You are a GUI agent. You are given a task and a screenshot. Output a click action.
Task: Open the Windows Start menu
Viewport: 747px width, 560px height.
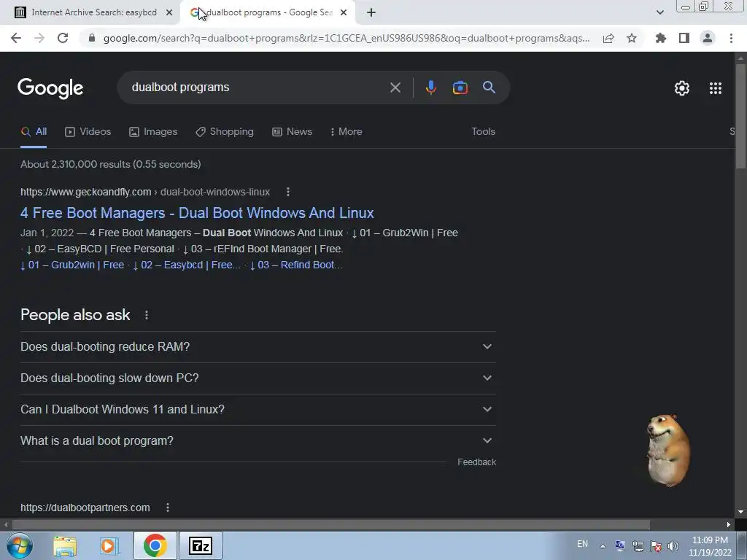coord(20,545)
